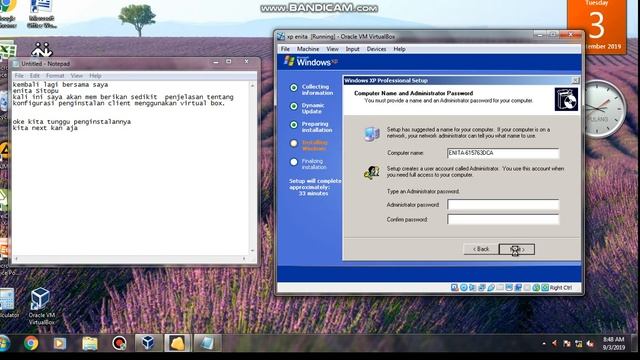The width and height of the screenshot is (640, 360).
Task: Click Notepad vertical scrollbar up arrow
Action: tap(252, 86)
